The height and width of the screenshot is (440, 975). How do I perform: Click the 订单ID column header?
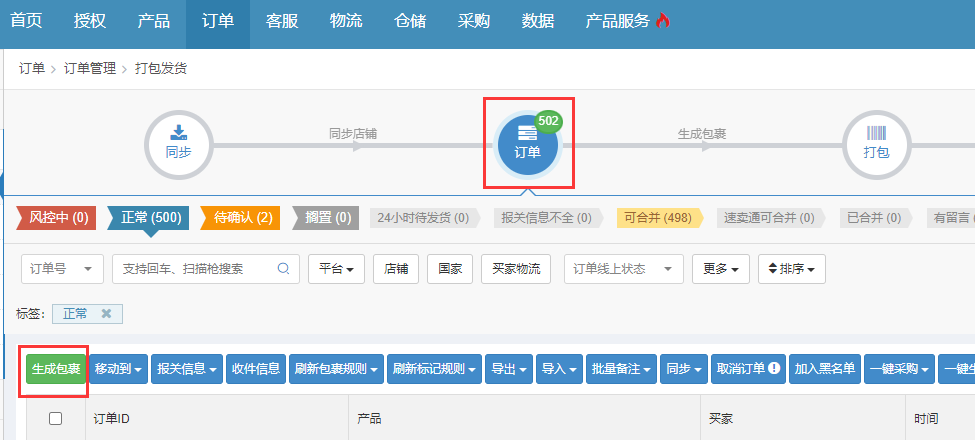tap(111, 419)
